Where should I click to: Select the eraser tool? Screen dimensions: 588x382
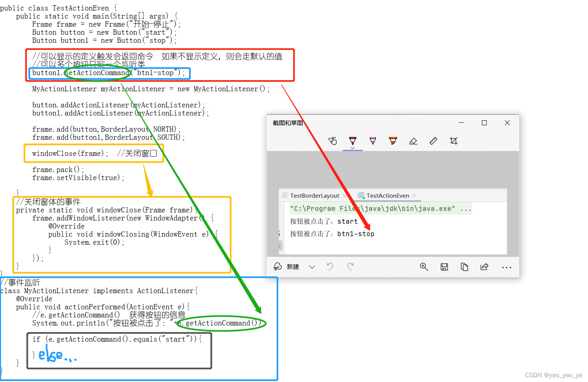(x=413, y=141)
